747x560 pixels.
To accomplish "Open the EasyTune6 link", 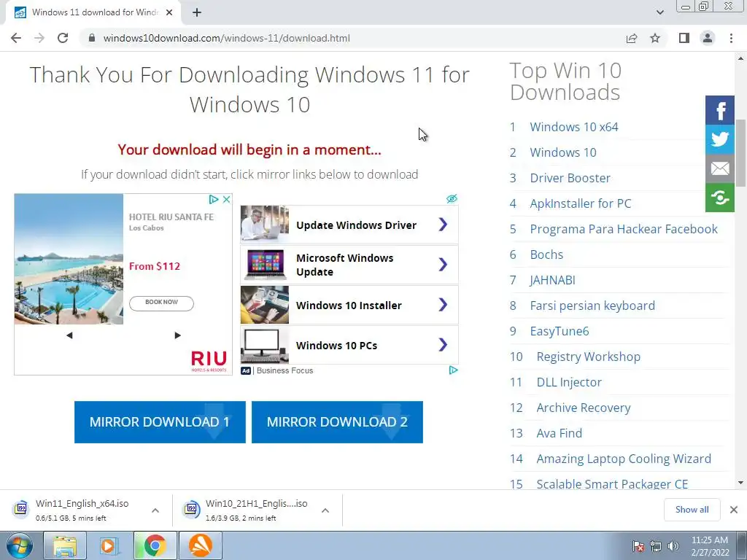I will tap(560, 331).
